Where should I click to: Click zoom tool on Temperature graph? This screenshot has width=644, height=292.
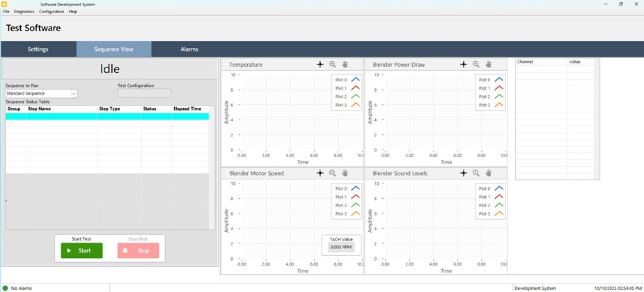pyautogui.click(x=333, y=65)
